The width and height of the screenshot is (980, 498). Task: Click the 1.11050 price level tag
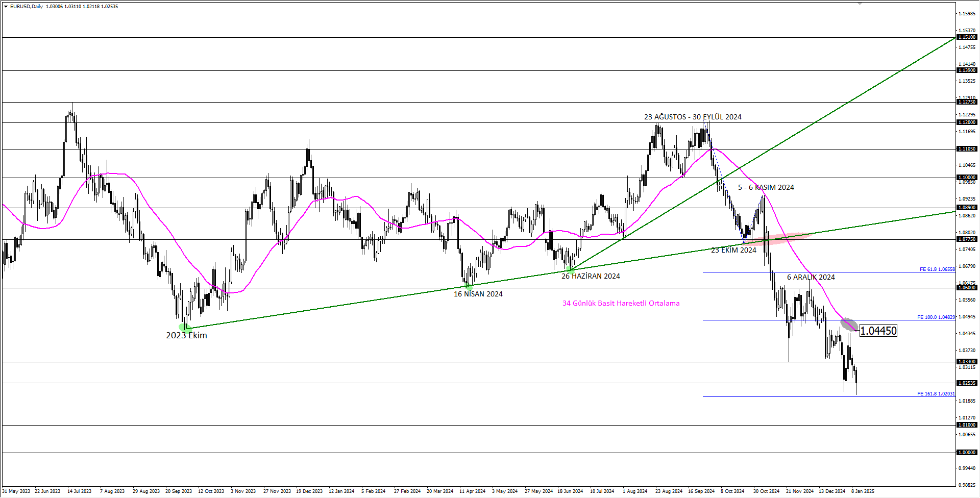point(967,149)
